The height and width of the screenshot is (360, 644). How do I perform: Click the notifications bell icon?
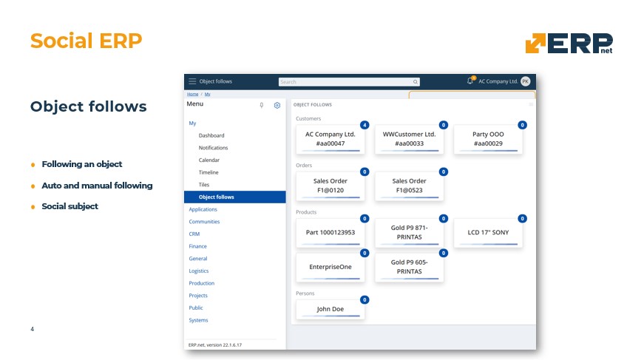(470, 81)
